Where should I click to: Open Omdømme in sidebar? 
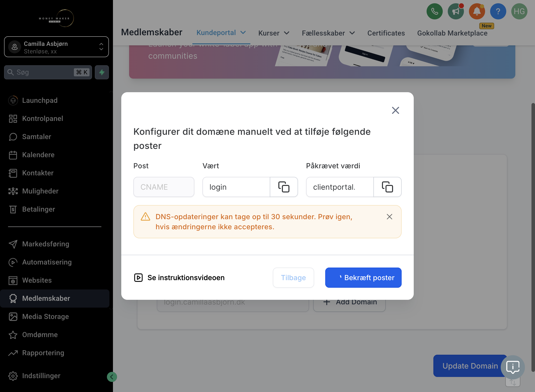point(55,335)
